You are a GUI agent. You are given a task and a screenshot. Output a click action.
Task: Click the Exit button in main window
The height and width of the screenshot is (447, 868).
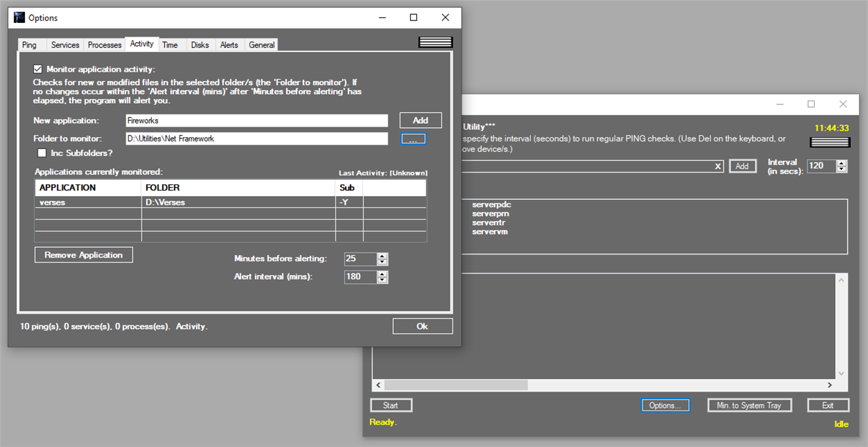click(828, 405)
